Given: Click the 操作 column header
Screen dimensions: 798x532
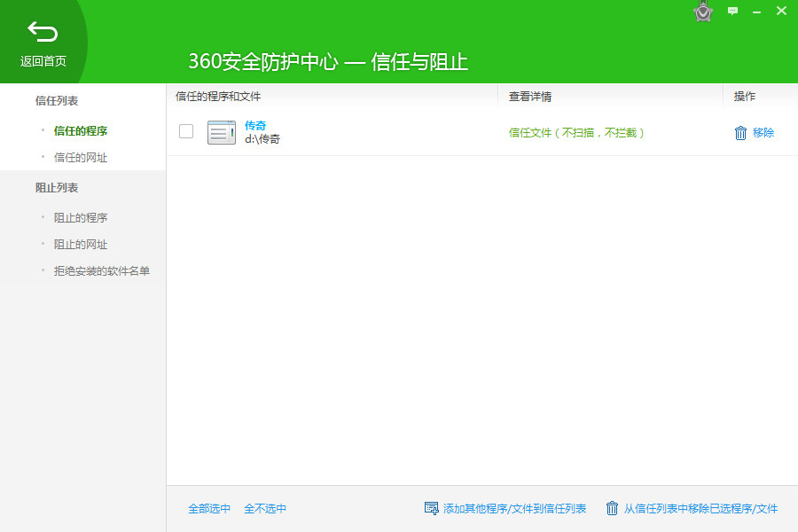Looking at the screenshot, I should (745, 97).
